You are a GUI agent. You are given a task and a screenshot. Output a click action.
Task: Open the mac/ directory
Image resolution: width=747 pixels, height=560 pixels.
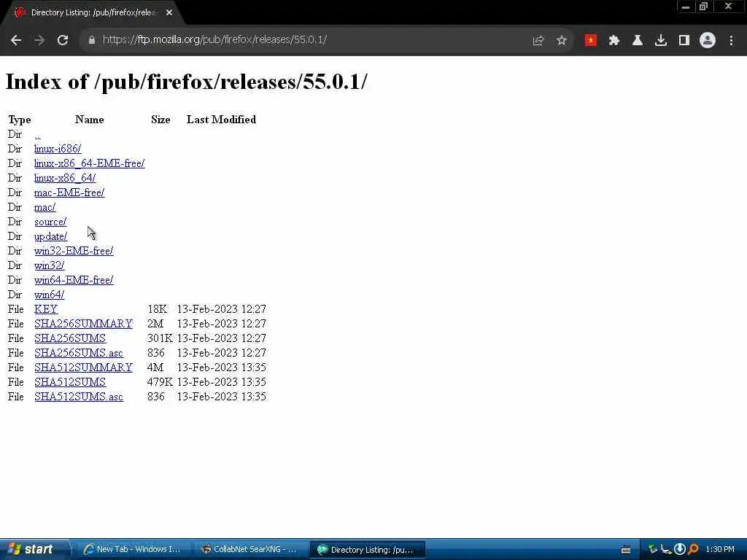pyautogui.click(x=44, y=207)
